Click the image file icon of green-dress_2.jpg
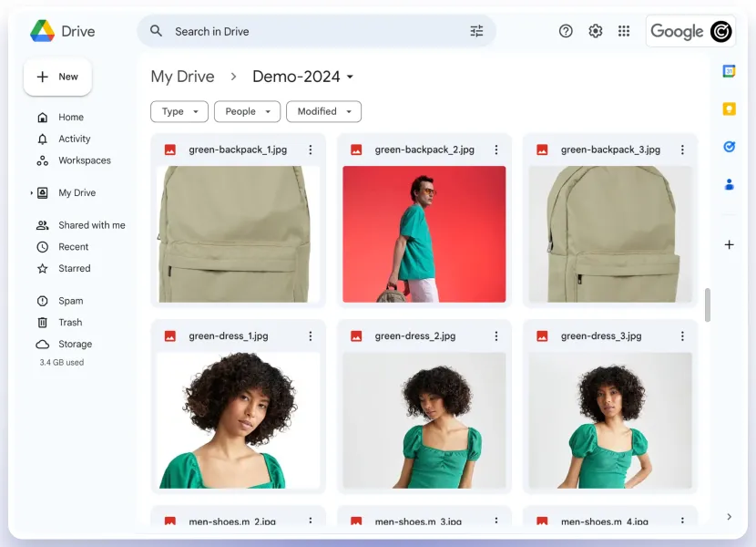Image resolution: width=756 pixels, height=547 pixels. [356, 336]
